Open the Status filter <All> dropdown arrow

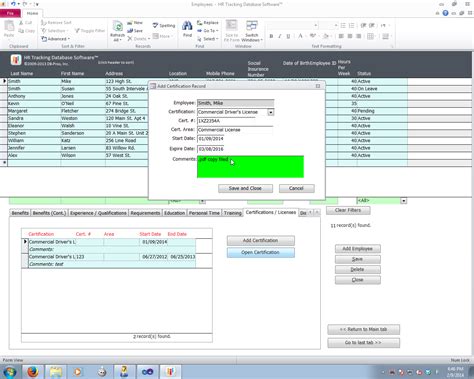pyautogui.click(x=404, y=201)
